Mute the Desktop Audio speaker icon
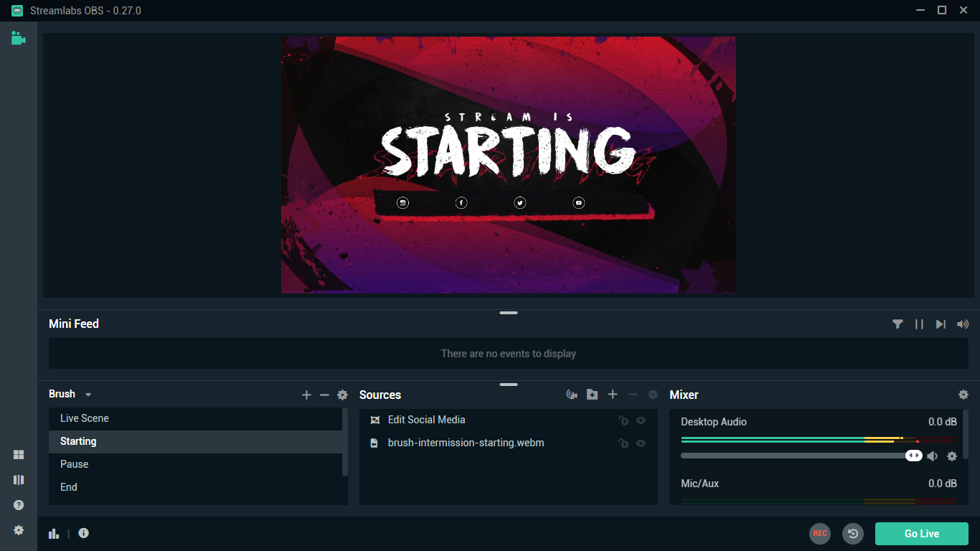 coord(932,456)
